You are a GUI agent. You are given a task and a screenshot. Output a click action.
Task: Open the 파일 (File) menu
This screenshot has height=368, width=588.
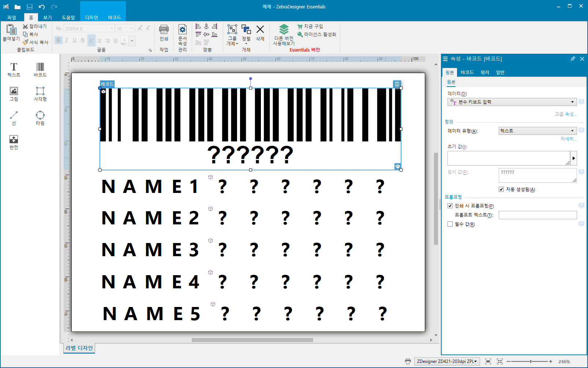tap(12, 17)
